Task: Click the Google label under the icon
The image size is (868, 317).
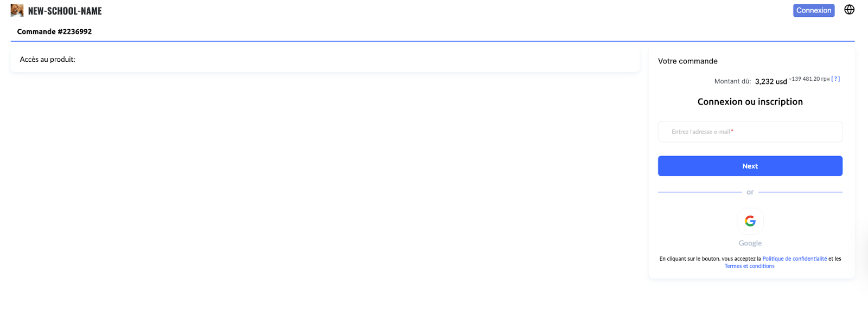Action: click(750, 243)
